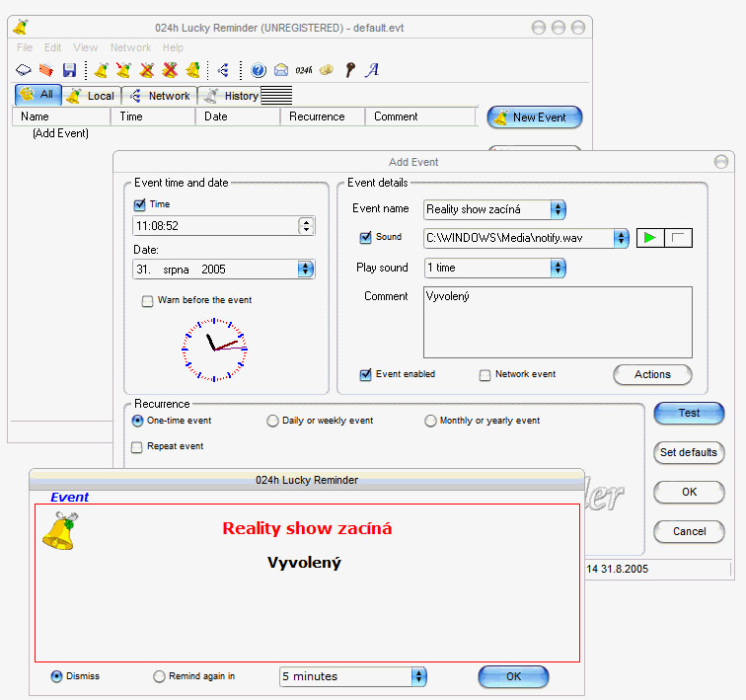
Task: Open help with the blue question mark
Action: [259, 70]
